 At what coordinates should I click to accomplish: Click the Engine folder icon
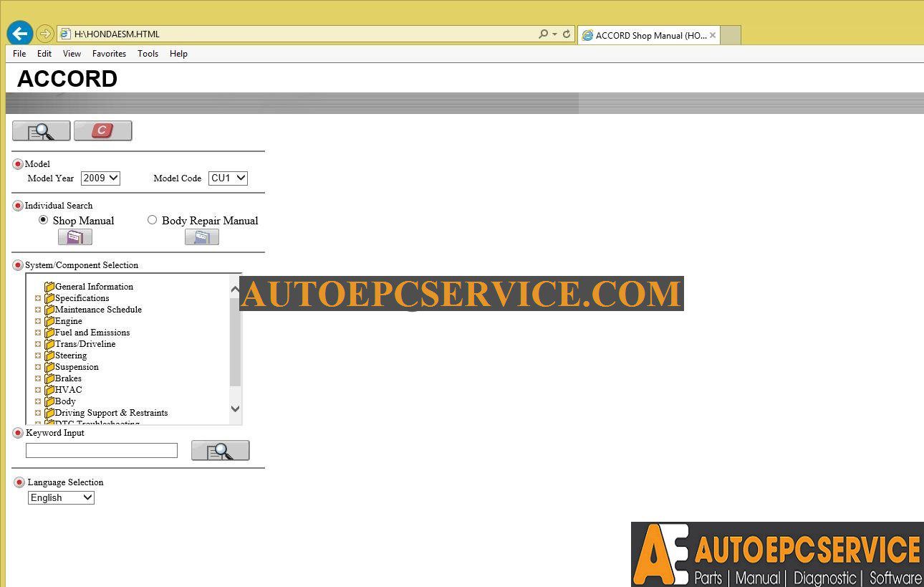tap(49, 321)
